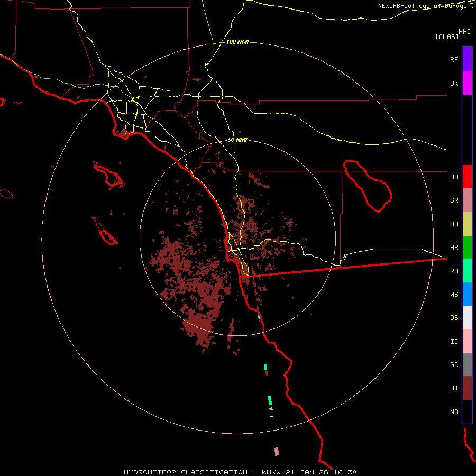Click the HA red legend swatch
Screen dimensions: 476x476
coord(467,177)
